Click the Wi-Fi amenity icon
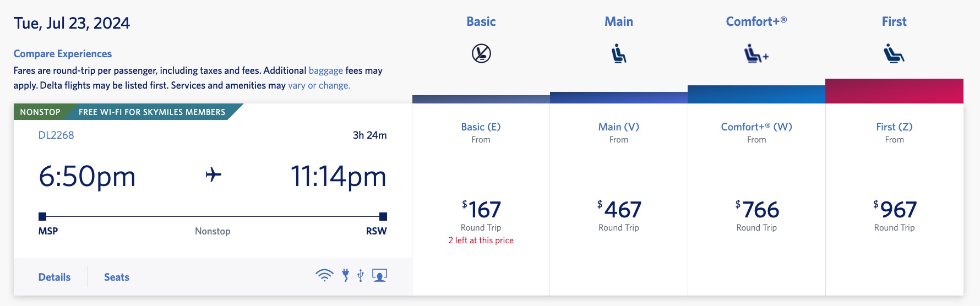 tap(324, 275)
